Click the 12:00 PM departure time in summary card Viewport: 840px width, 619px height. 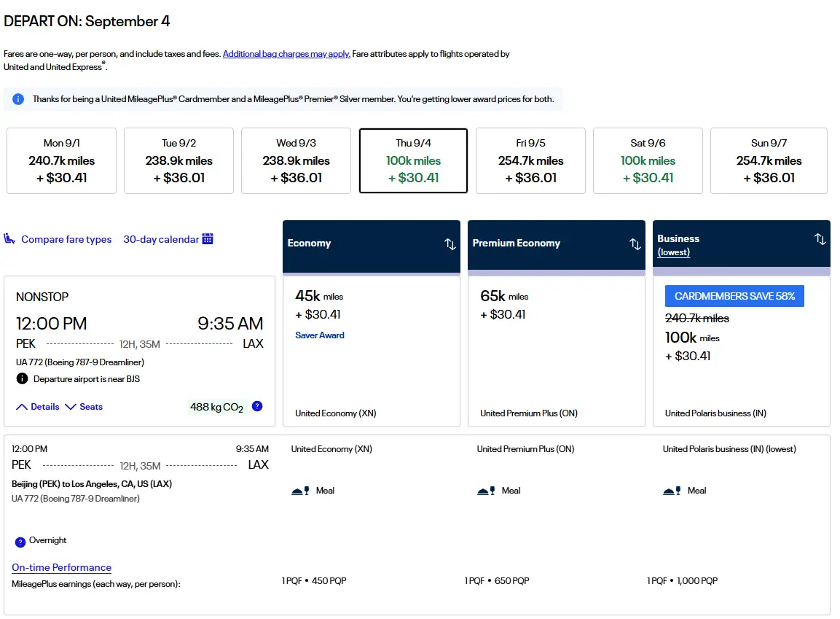pyautogui.click(x=52, y=323)
